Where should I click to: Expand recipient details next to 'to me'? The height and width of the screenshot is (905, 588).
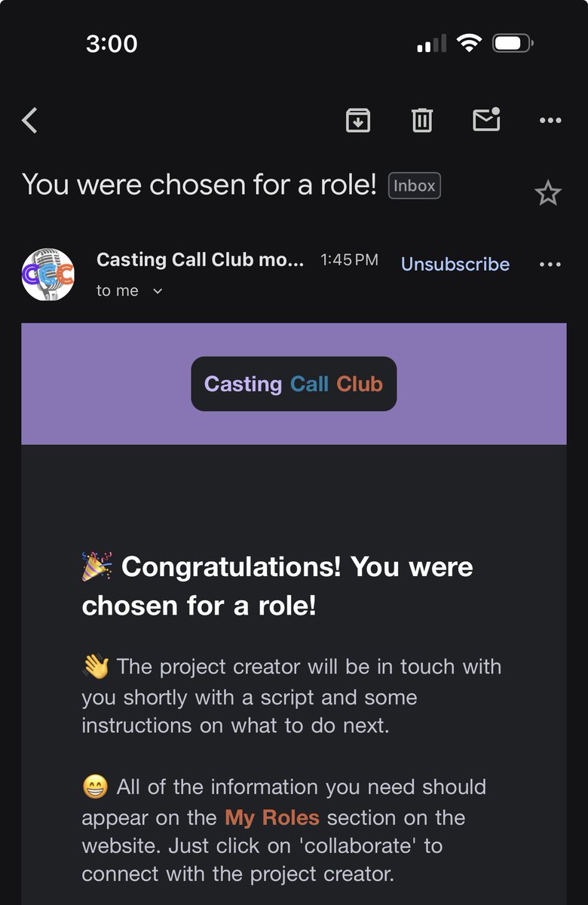pos(158,291)
